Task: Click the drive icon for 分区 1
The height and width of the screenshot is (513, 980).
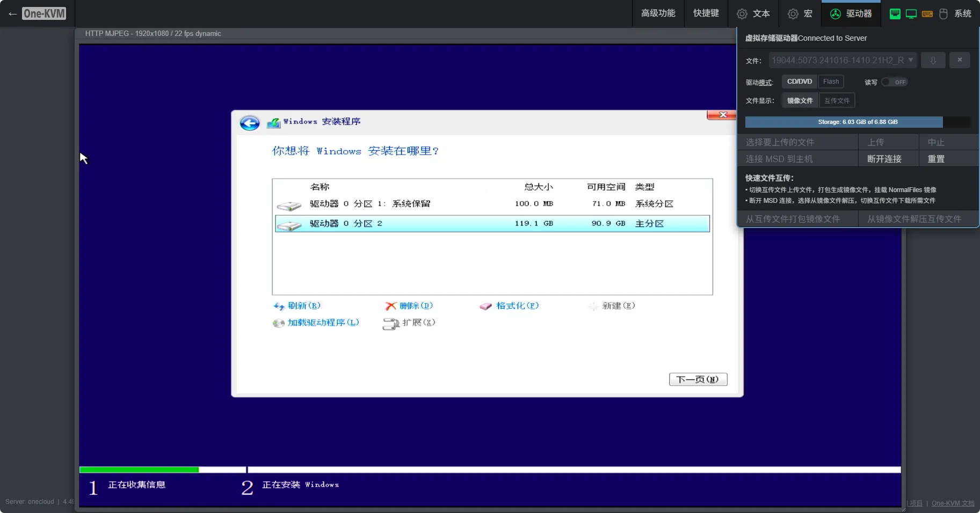Action: (289, 206)
